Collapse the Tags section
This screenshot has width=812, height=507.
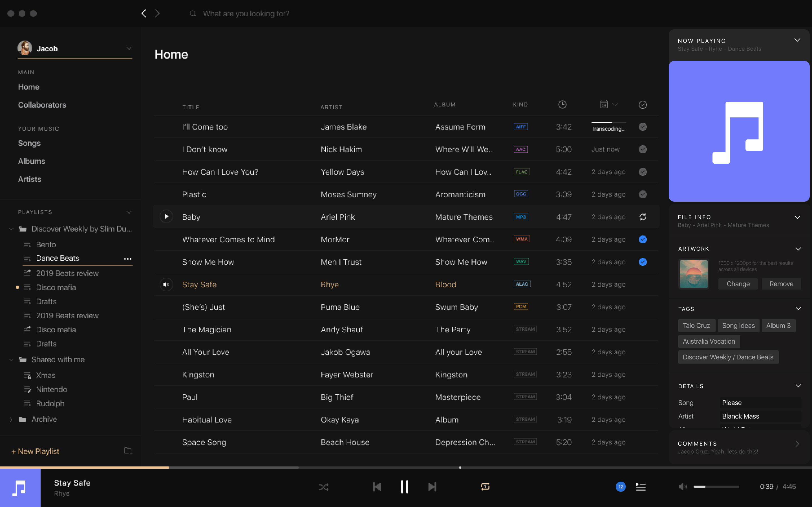pyautogui.click(x=798, y=308)
